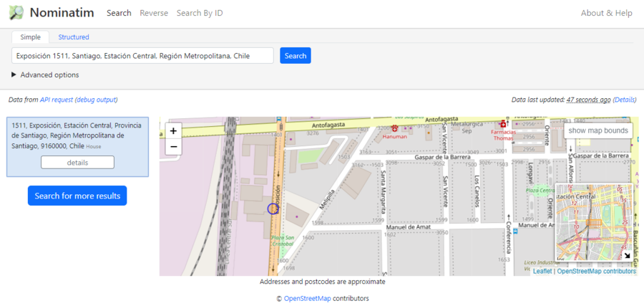Zoom out the map with minus button
This screenshot has width=644, height=306.
173,147
